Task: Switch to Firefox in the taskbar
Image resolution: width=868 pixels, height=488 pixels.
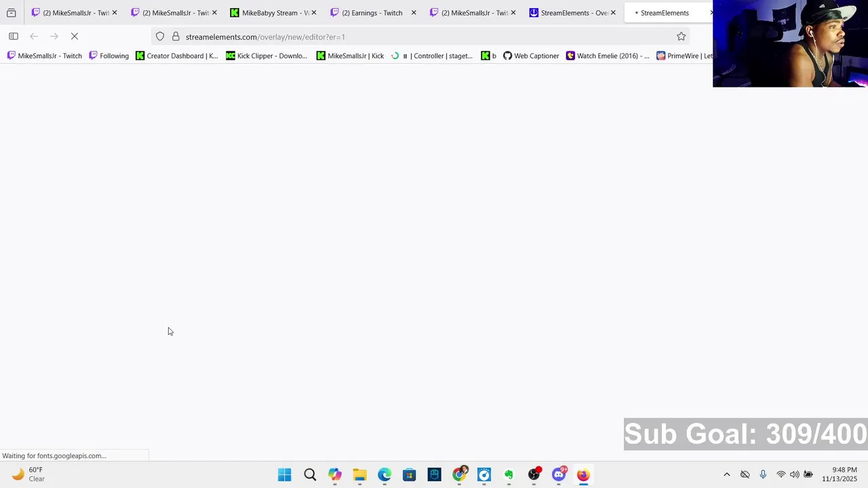Action: 583,475
